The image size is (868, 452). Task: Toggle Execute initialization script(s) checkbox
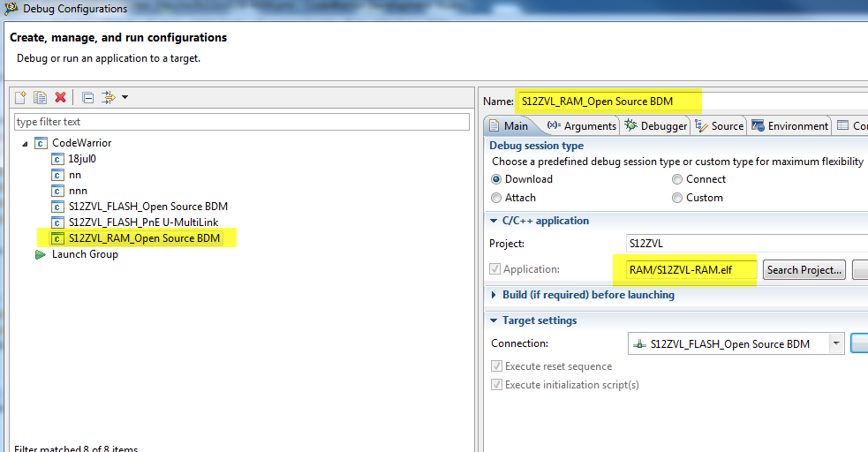(496, 385)
